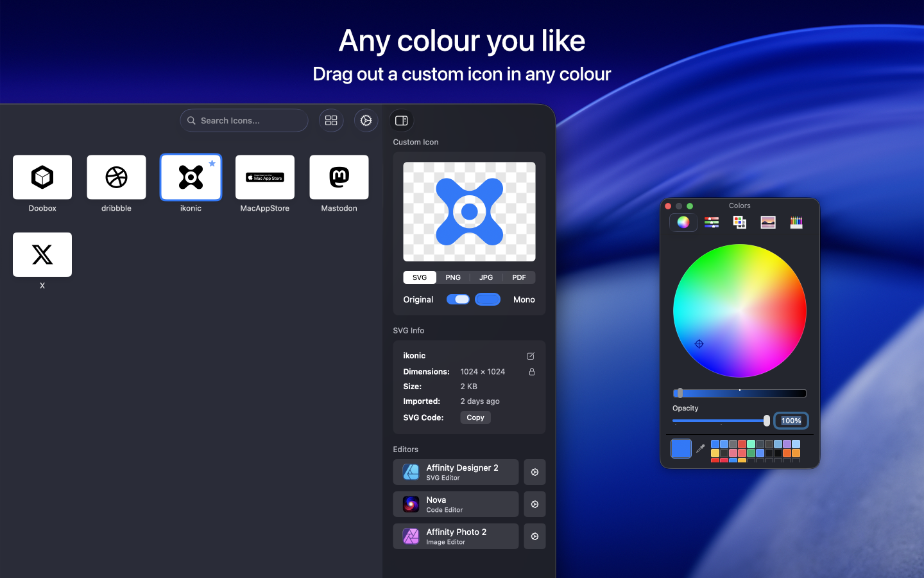Switch to the image palettes picker mode
This screenshot has width=924, height=578.
tap(768, 222)
